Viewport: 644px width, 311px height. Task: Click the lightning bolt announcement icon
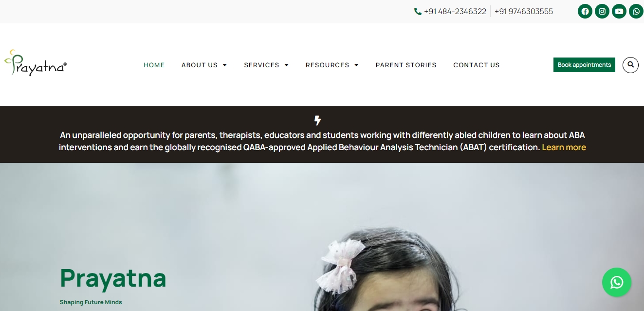(317, 120)
